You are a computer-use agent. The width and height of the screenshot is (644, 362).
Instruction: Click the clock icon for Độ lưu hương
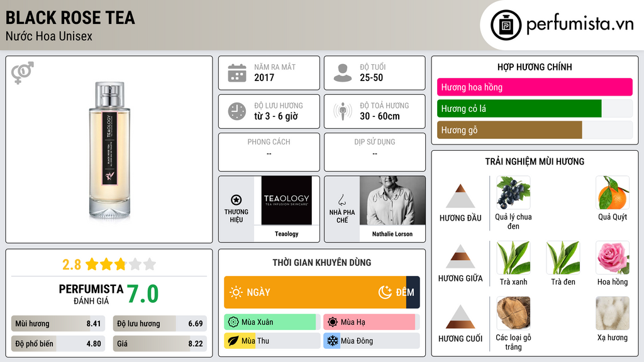tap(237, 111)
